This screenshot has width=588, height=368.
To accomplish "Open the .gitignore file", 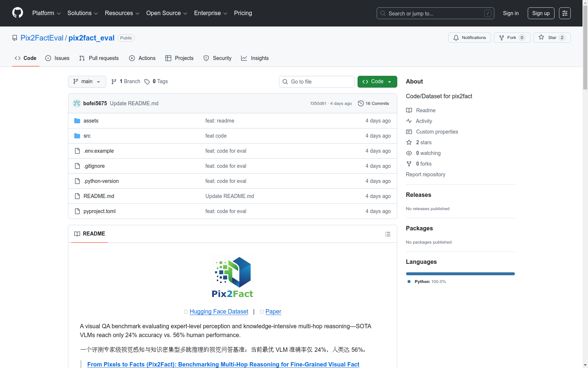I will 94,166.
